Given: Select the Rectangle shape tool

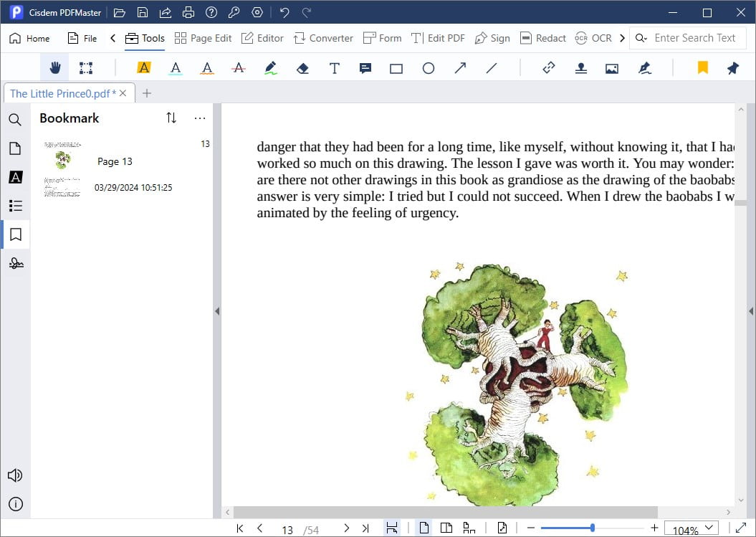Looking at the screenshot, I should click(x=396, y=69).
